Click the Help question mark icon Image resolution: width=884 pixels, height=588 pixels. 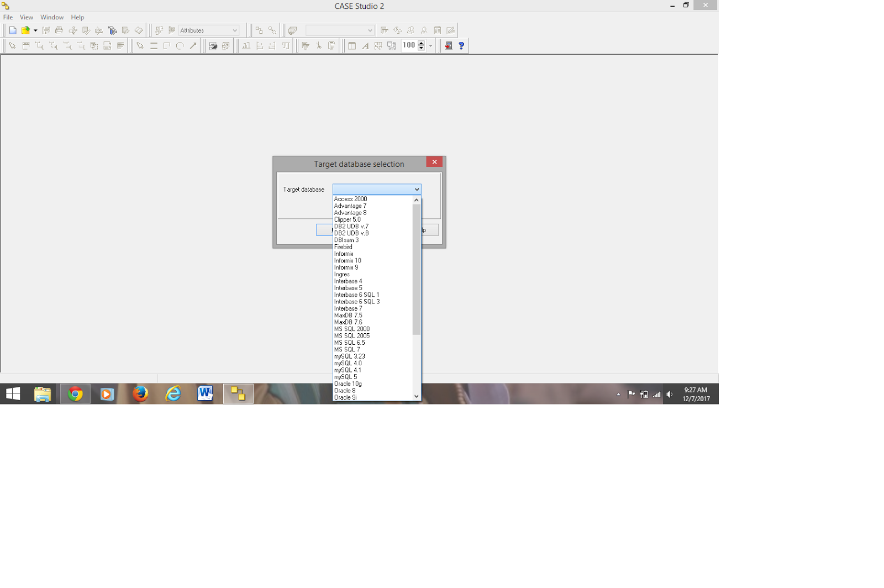[461, 46]
